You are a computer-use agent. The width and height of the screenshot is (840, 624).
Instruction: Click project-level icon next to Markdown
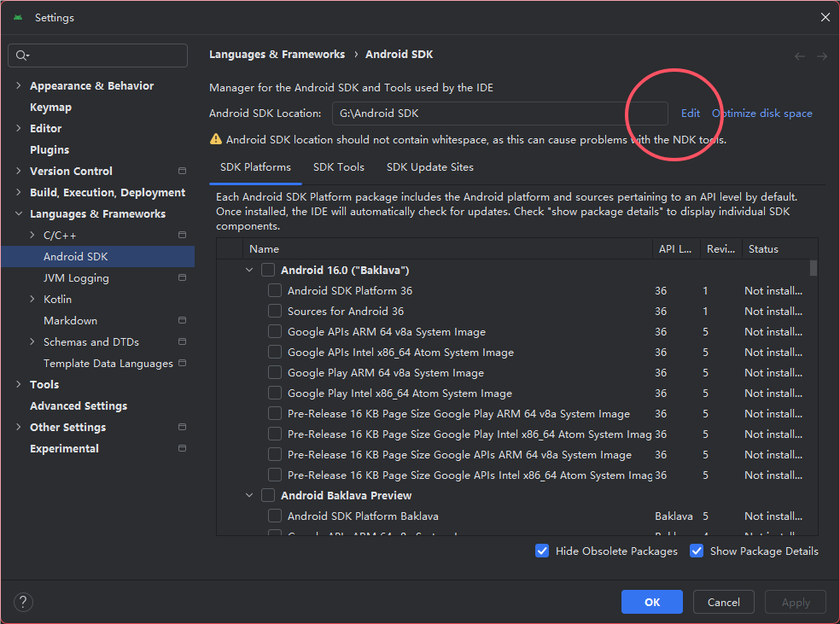click(182, 320)
